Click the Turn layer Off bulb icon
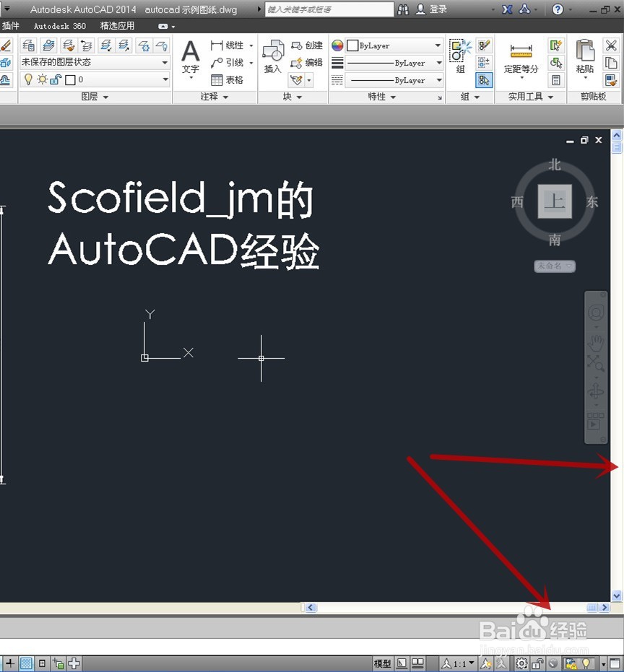This screenshot has width=624, height=672. pyautogui.click(x=162, y=45)
